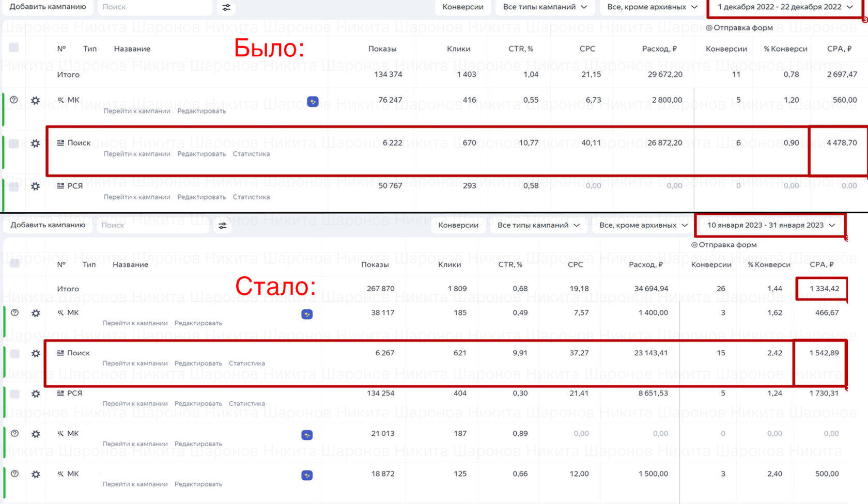Follow Перейти к кампании link under Поиск with 6 222 impressions

pyautogui.click(x=137, y=154)
